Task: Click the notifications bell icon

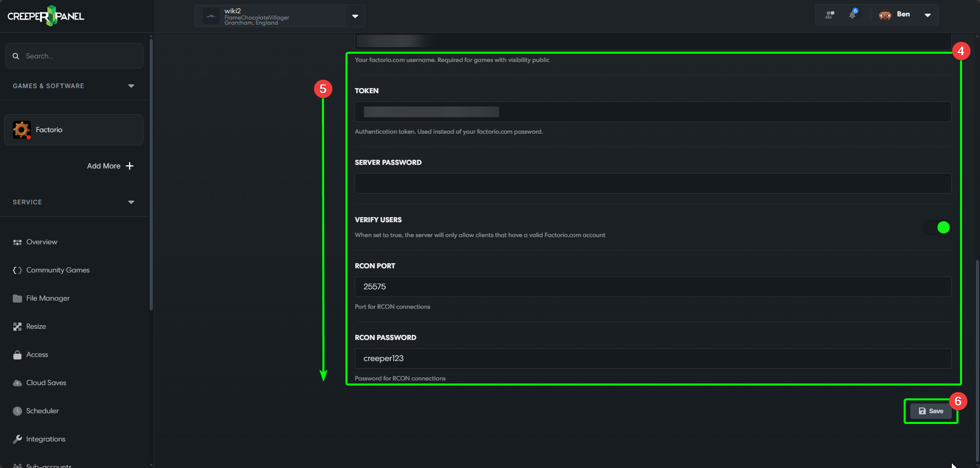Action: tap(852, 14)
